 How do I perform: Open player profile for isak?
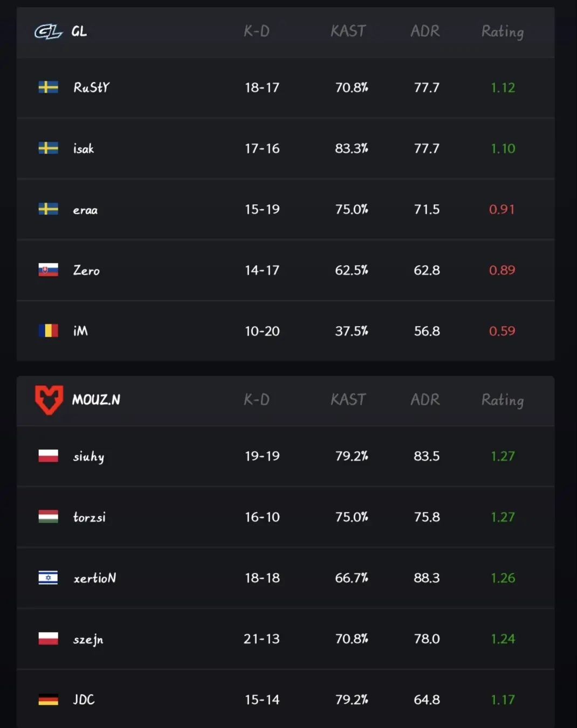(x=84, y=148)
